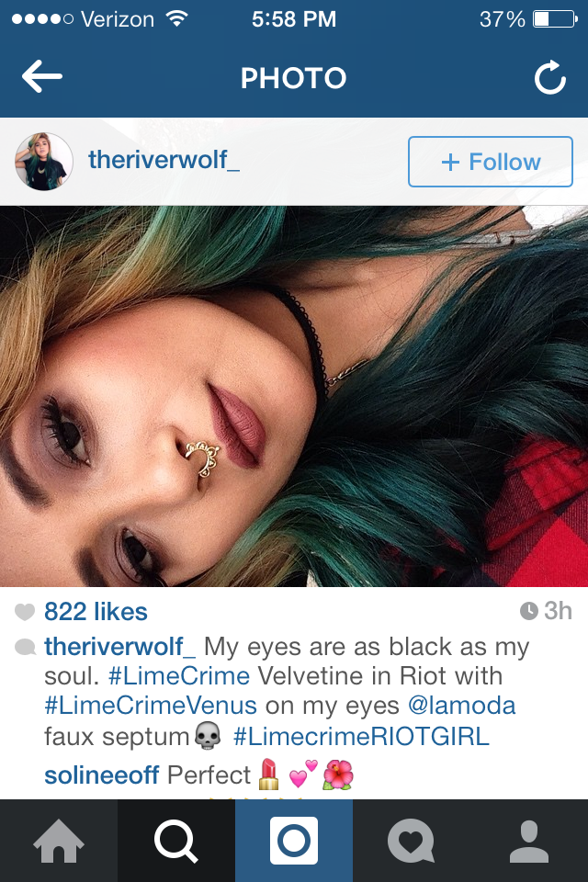Tap the #LimecrimeRIOTGIRL hashtag
Image resolution: width=588 pixels, height=882 pixels.
361,736
